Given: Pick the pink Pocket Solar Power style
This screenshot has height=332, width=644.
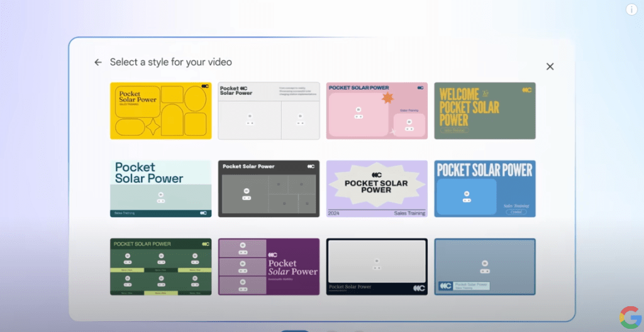Looking at the screenshot, I should point(377,111).
